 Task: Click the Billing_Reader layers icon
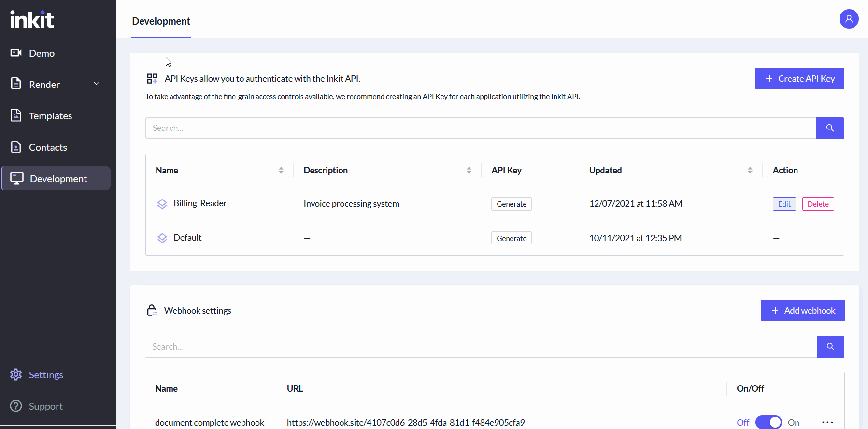point(162,204)
